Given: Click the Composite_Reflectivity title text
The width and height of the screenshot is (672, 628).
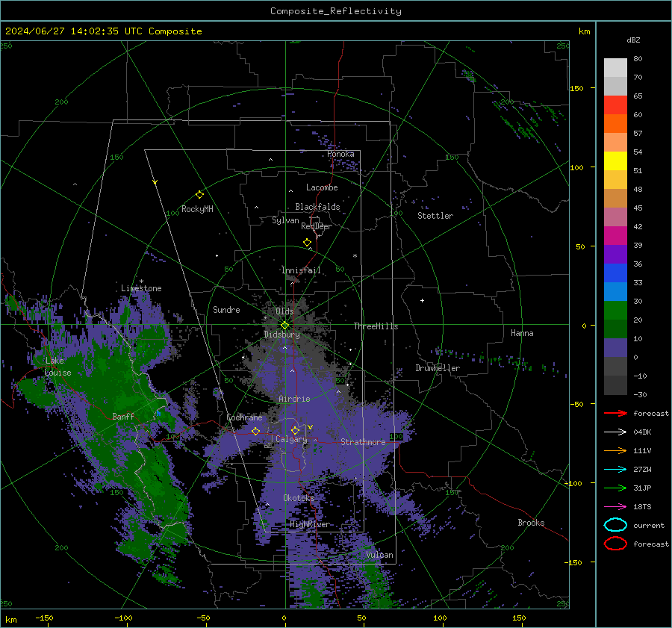Looking at the screenshot, I should coord(335,11).
